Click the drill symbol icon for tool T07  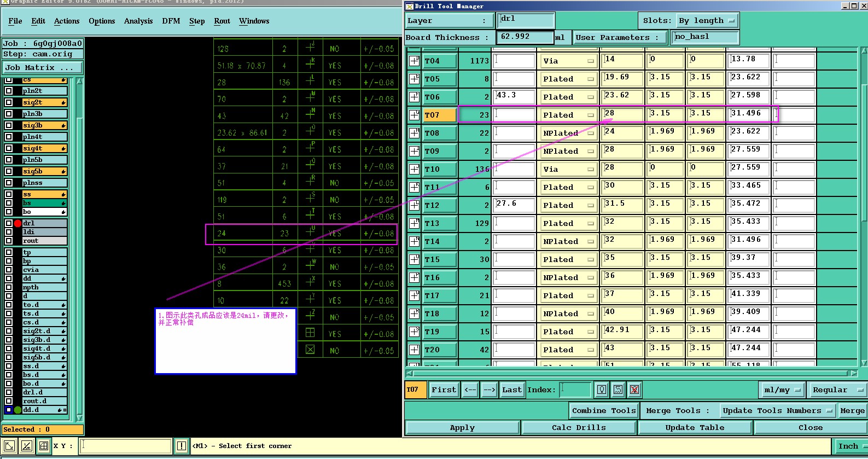coord(415,115)
